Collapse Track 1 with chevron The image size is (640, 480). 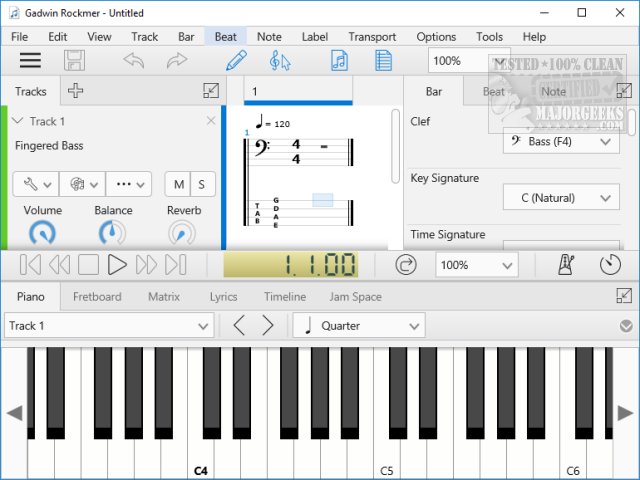[17, 121]
